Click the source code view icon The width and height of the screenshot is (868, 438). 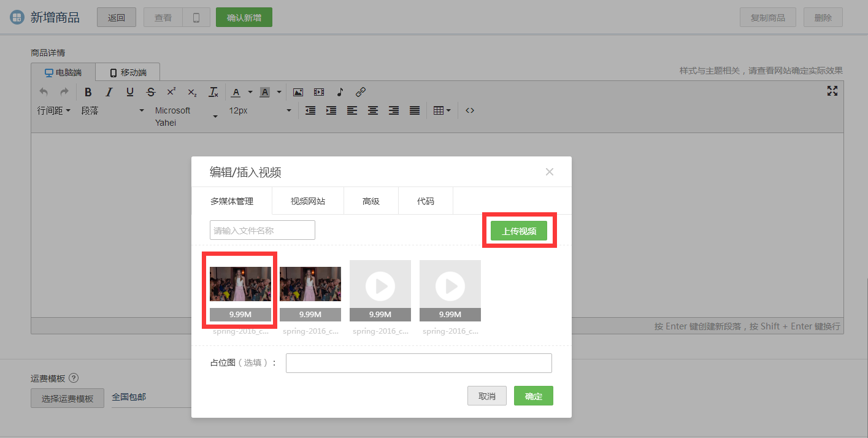coord(470,110)
